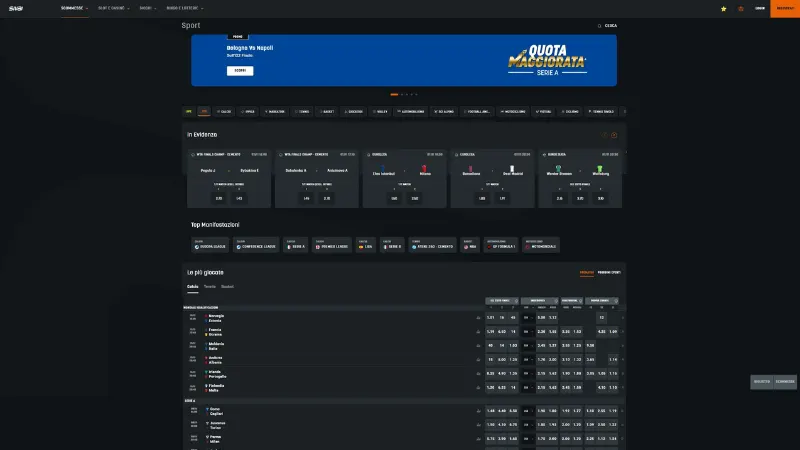Select the Calcio sport filter chip

click(224, 111)
